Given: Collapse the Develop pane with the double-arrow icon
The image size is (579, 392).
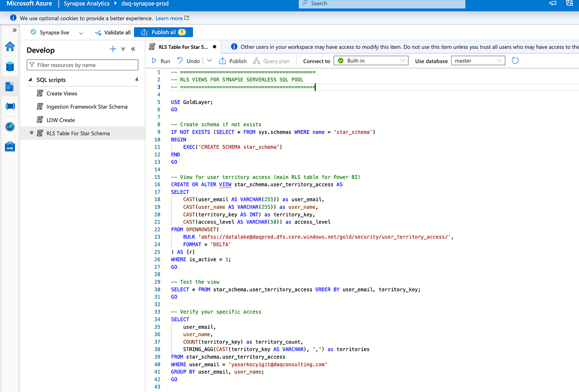Looking at the screenshot, I should click(x=133, y=49).
